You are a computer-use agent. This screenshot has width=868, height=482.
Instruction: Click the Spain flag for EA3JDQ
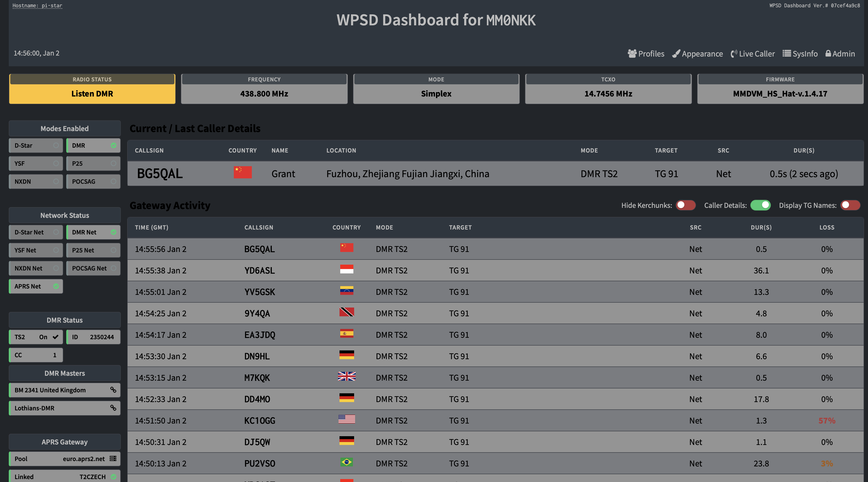click(x=346, y=333)
